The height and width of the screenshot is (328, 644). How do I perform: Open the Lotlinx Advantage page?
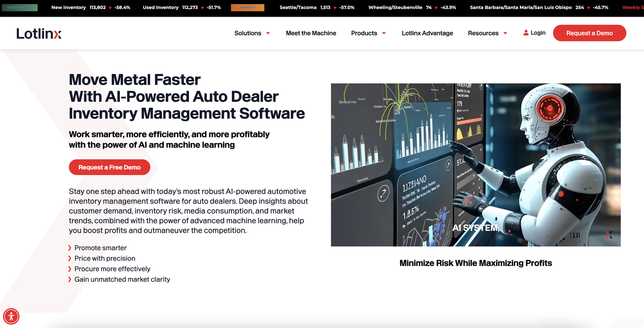(x=427, y=33)
